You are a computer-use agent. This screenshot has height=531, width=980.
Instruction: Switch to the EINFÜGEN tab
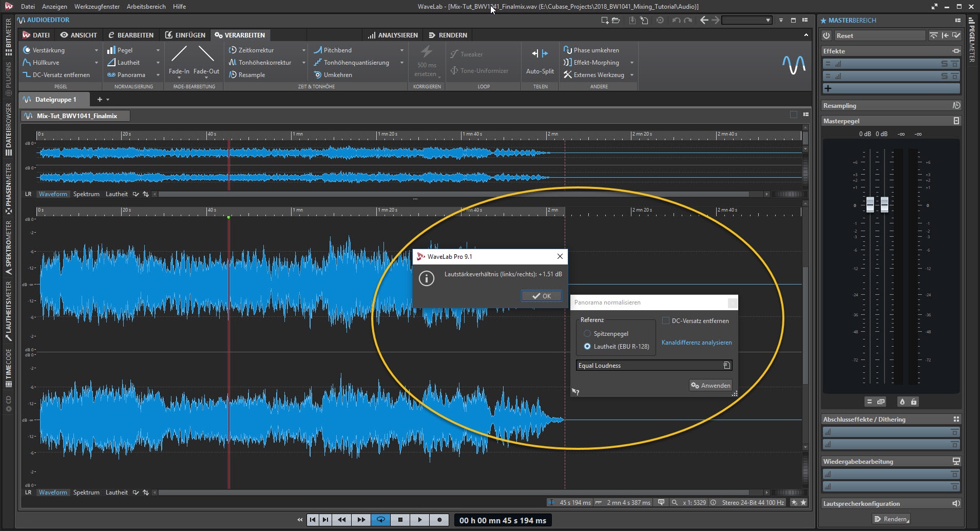point(185,35)
